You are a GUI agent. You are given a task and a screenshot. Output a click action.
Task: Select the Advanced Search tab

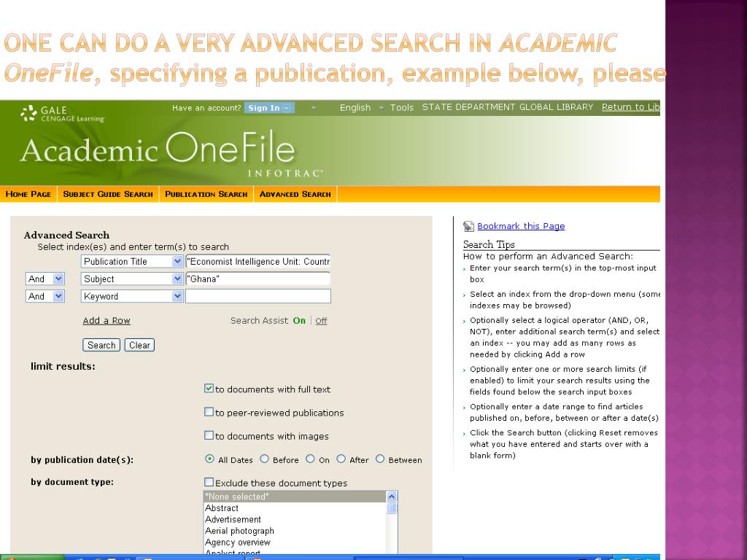click(x=295, y=194)
